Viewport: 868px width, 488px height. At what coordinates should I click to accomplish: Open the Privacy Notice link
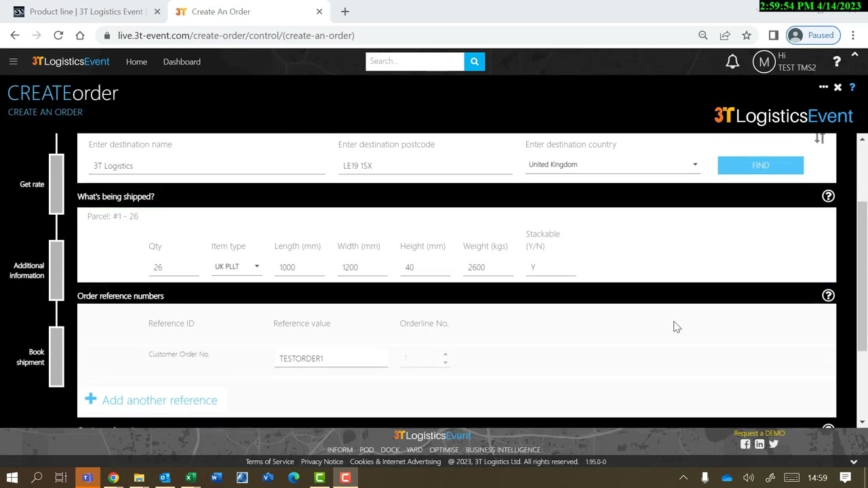click(x=322, y=462)
